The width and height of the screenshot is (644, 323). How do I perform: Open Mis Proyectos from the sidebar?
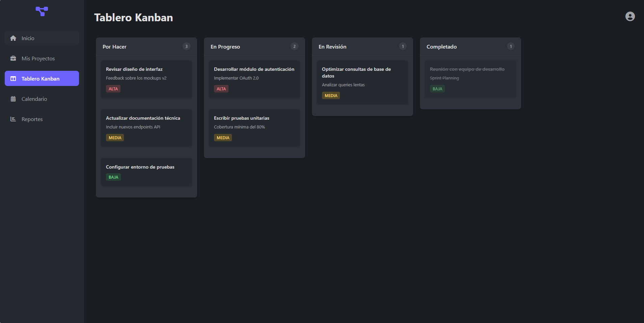pyautogui.click(x=38, y=58)
